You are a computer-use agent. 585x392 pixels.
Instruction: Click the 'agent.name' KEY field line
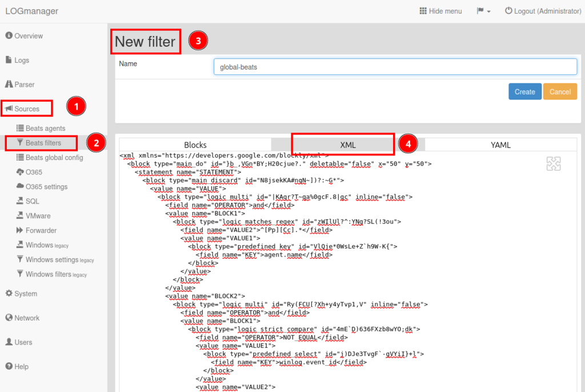pos(264,255)
